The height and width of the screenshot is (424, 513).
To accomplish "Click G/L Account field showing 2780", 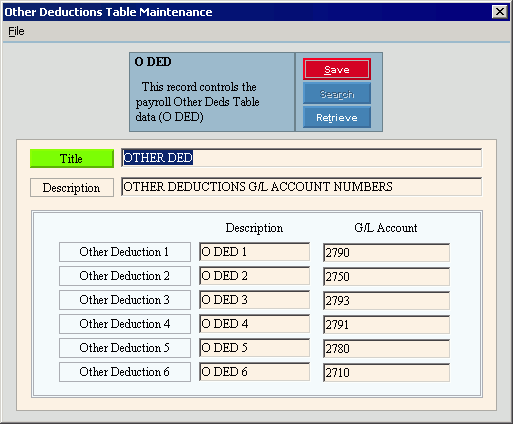I will [386, 349].
